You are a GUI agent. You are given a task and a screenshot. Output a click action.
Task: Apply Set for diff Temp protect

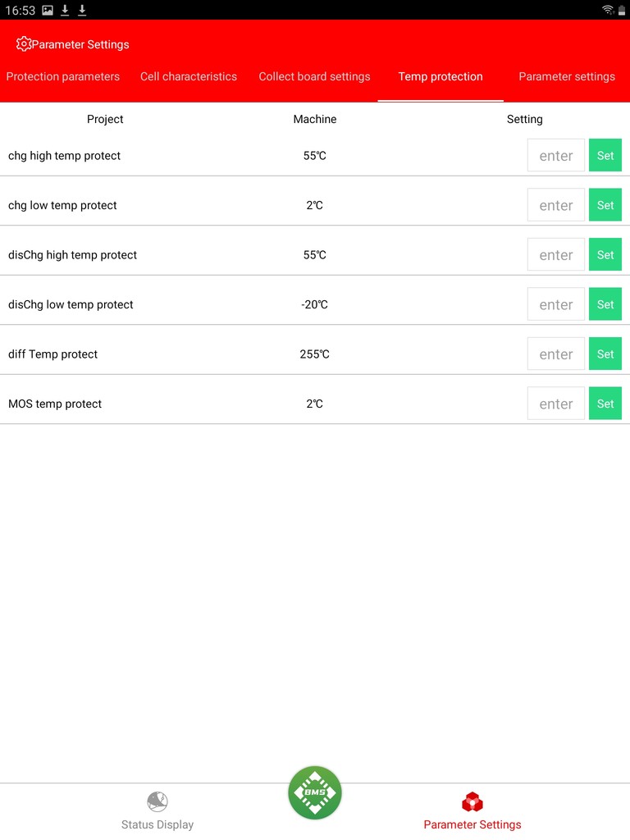coord(605,354)
